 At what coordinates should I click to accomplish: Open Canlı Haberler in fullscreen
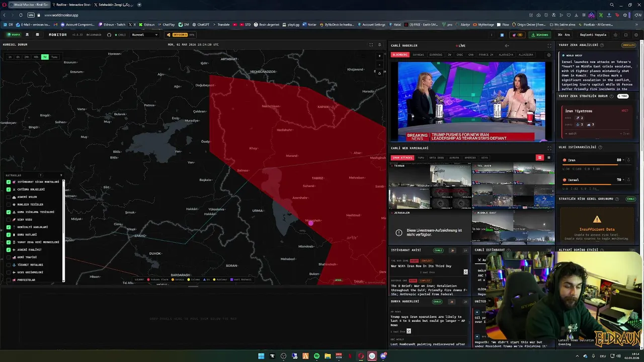point(549,46)
